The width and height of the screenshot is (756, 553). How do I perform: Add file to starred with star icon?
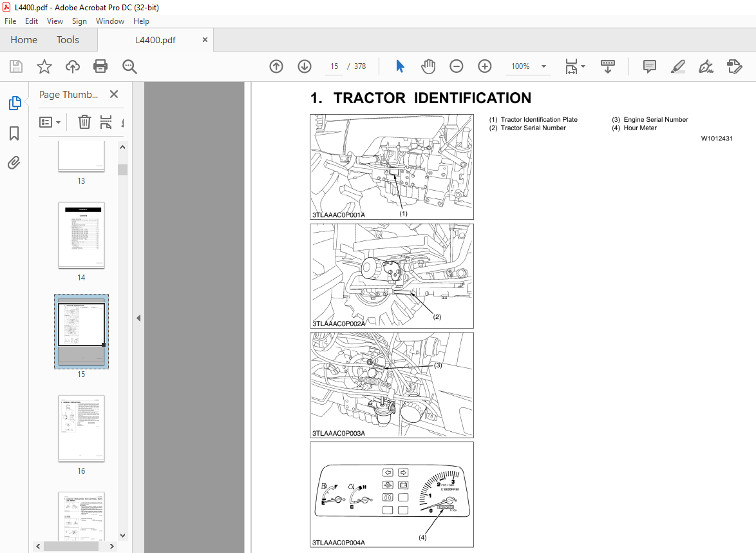44,66
